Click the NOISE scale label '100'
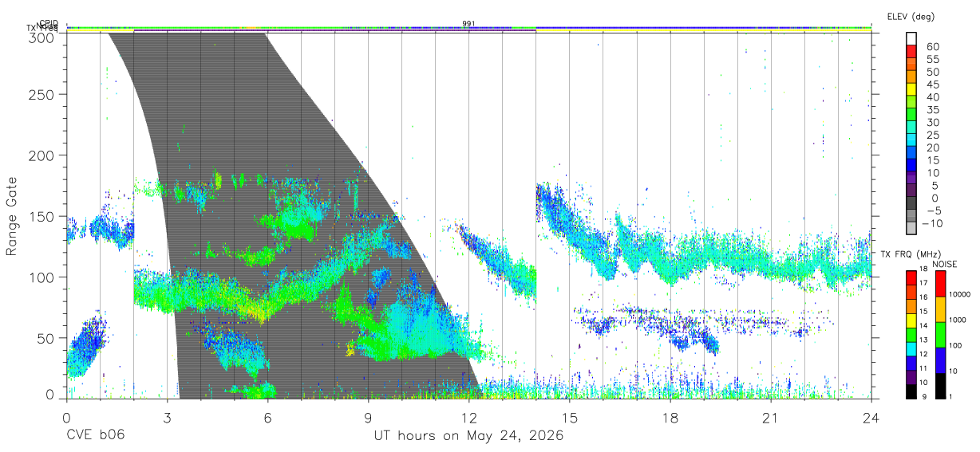Screen dimensions: 980x452 [x=956, y=345]
